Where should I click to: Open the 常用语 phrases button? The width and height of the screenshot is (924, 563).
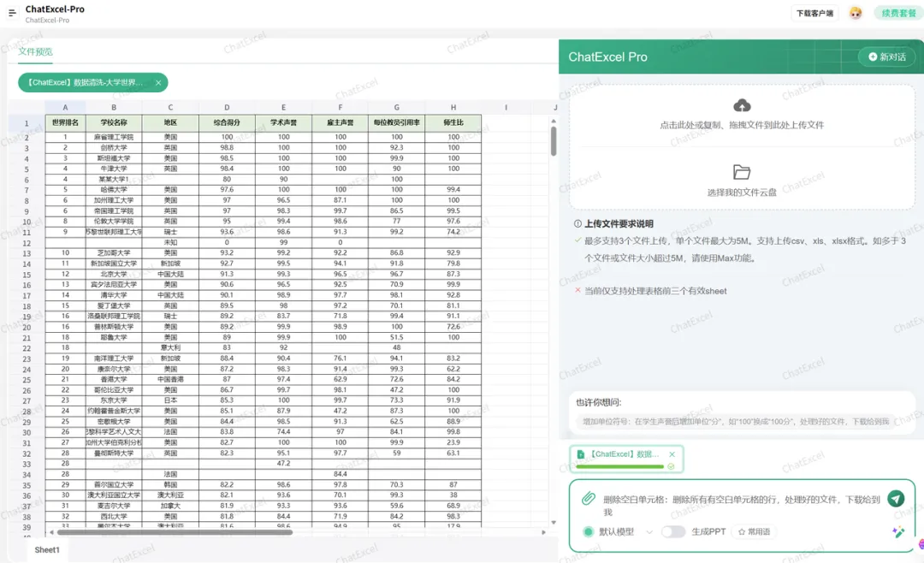point(755,531)
